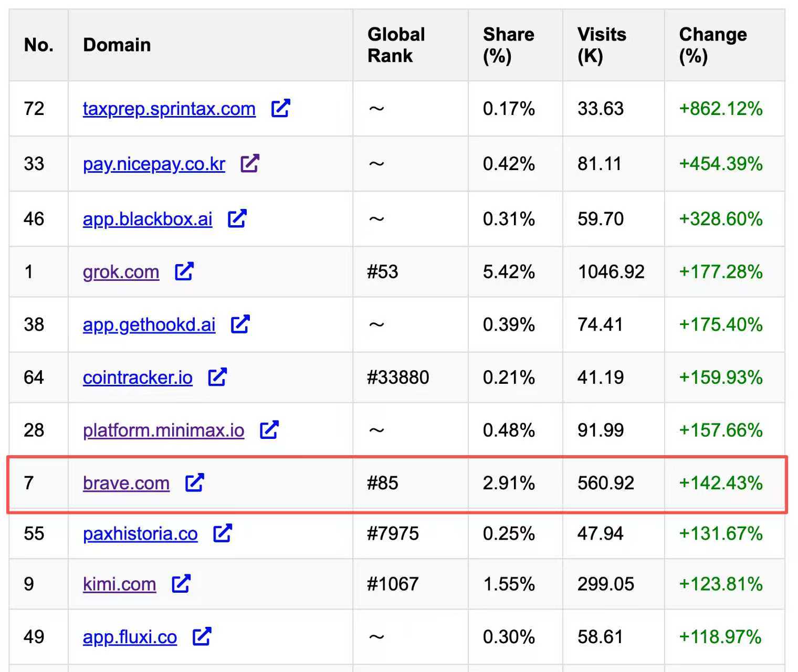Viewport: 798px width, 672px height.
Task: Select the +454.39% change value
Action: coord(721,164)
